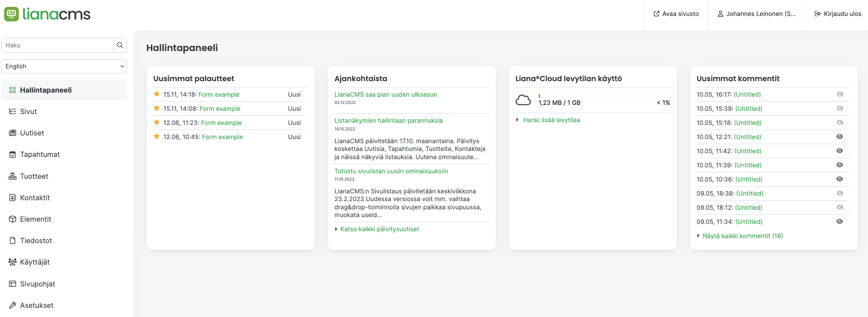
Task: Open Form example from 15.11, 14:18
Action: tap(219, 94)
